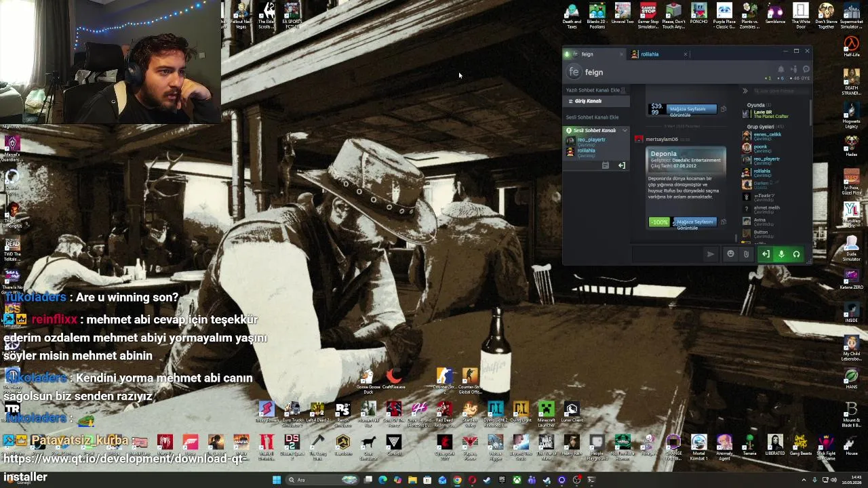Open Windows Start menu
This screenshot has width=868, height=488.
(276, 480)
